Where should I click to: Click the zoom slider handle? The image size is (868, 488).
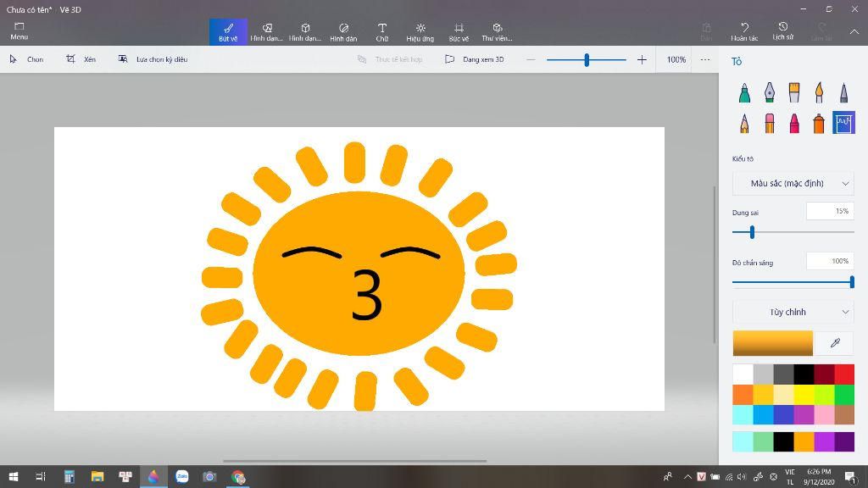(x=587, y=59)
